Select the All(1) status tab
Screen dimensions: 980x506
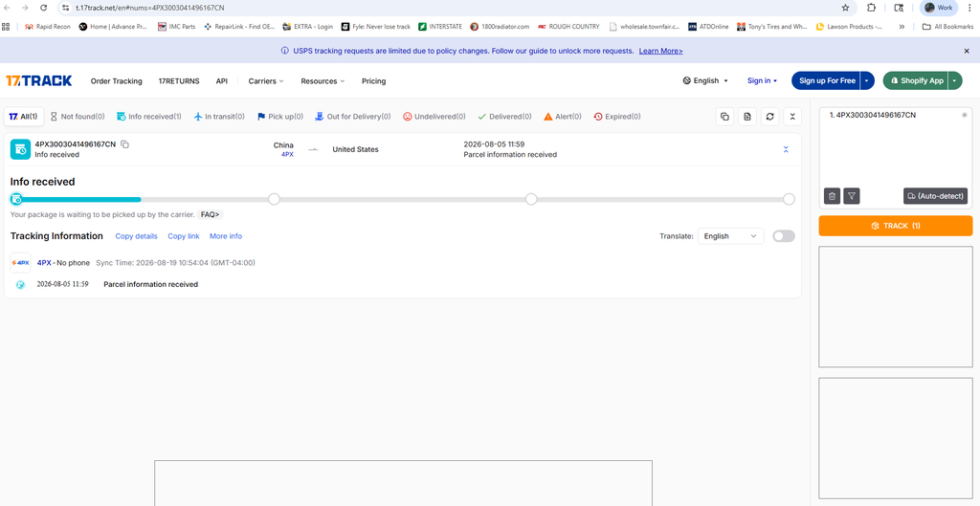coord(24,116)
